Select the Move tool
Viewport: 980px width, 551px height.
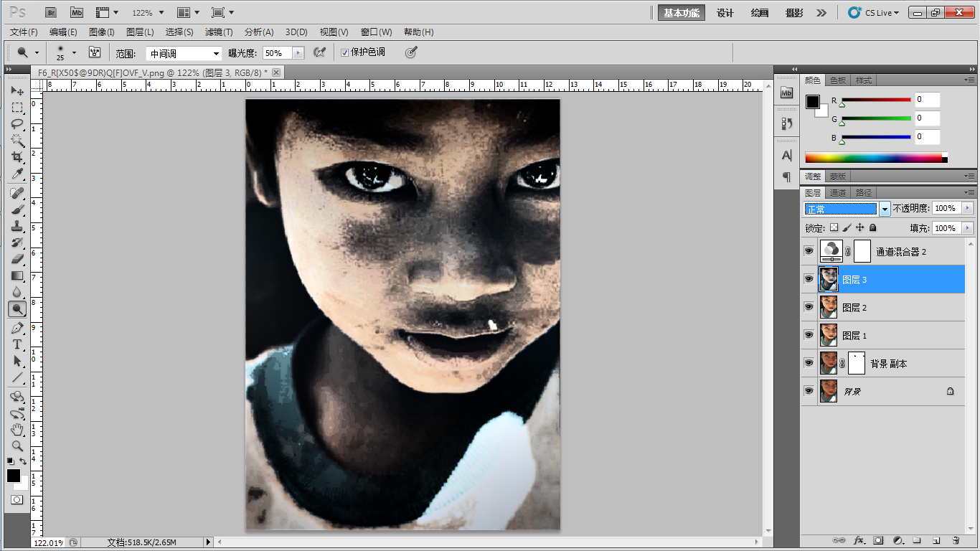pyautogui.click(x=17, y=91)
